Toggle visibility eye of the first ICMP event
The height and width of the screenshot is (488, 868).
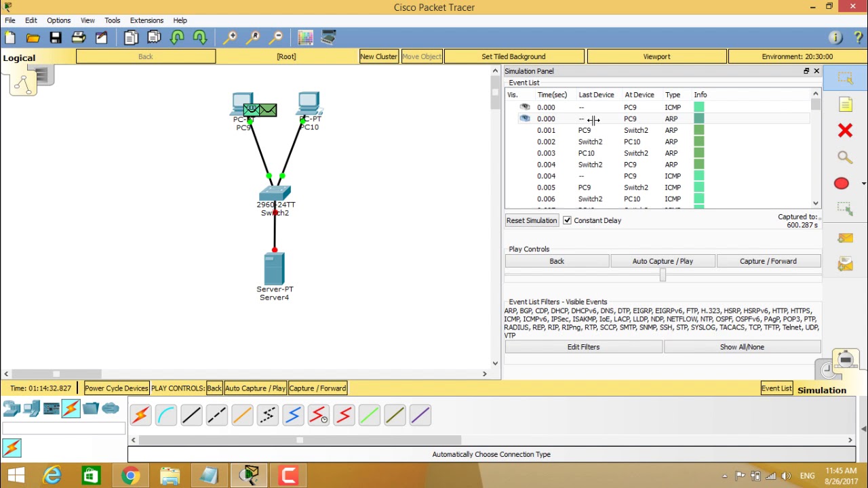click(x=524, y=107)
